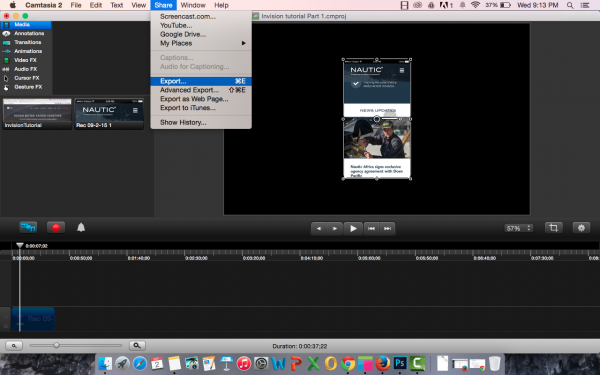Screen dimensions: 600x375
Task: Expand My Places submenu arrow
Action: tap(243, 43)
